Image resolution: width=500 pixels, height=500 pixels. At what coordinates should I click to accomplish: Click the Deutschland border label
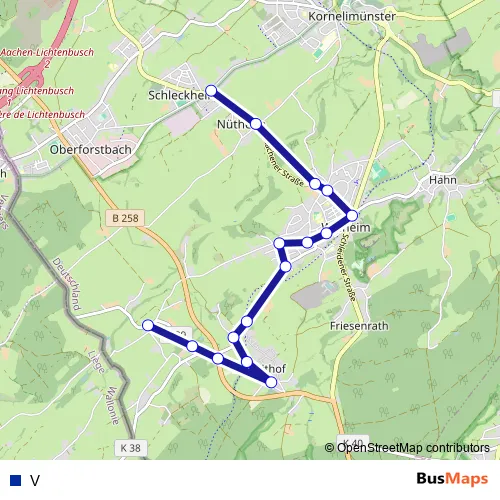pos(67,284)
